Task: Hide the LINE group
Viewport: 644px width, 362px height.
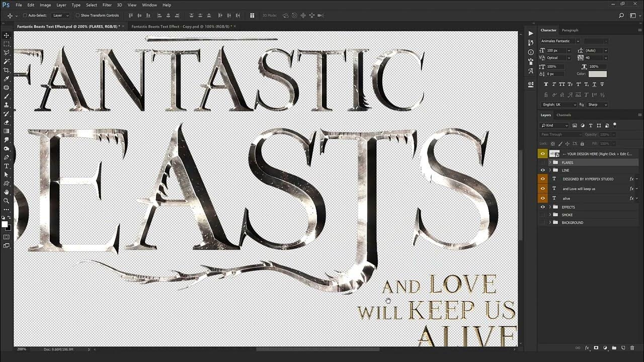Action: [x=542, y=170]
